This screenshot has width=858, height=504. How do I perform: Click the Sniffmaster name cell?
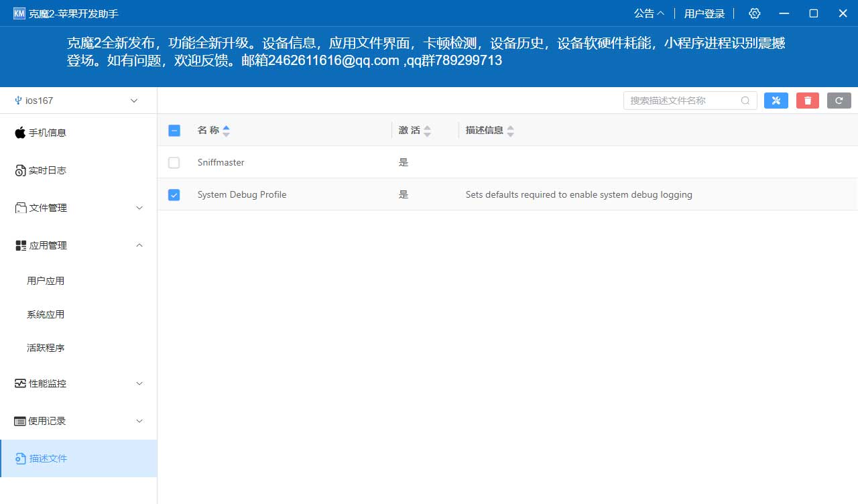point(221,162)
